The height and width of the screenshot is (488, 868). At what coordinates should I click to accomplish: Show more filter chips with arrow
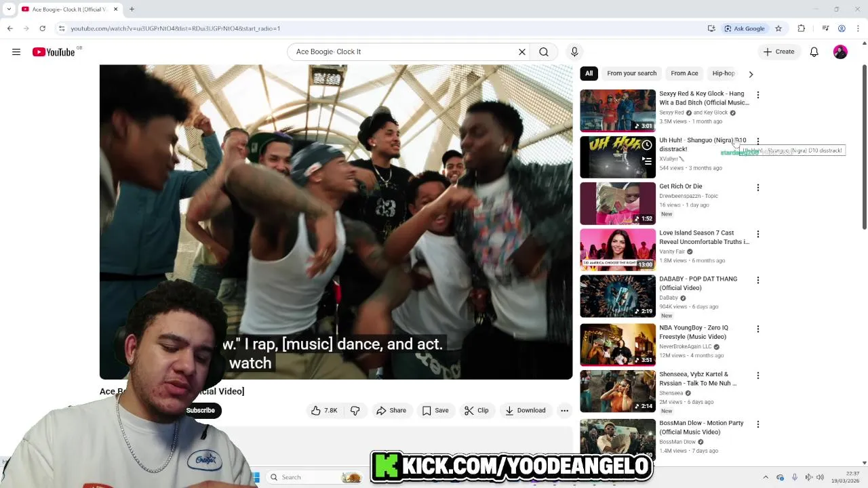click(751, 74)
